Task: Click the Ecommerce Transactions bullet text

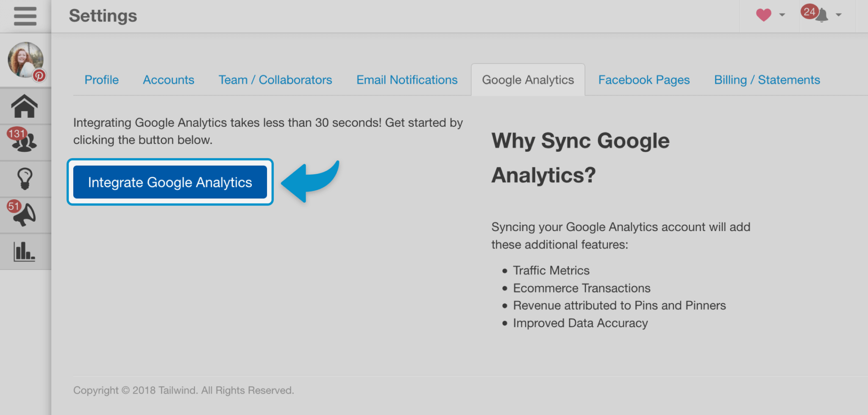Action: [581, 288]
